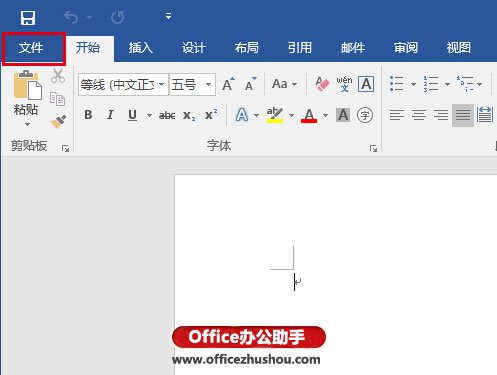Click the Bullets list icon

coord(397,84)
